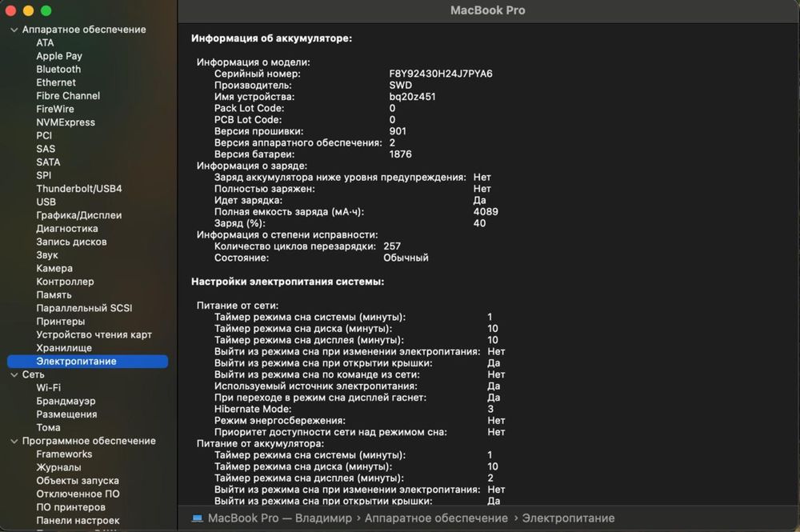Click the charge percent value 40
This screenshot has width=800, height=532.
coord(479,223)
